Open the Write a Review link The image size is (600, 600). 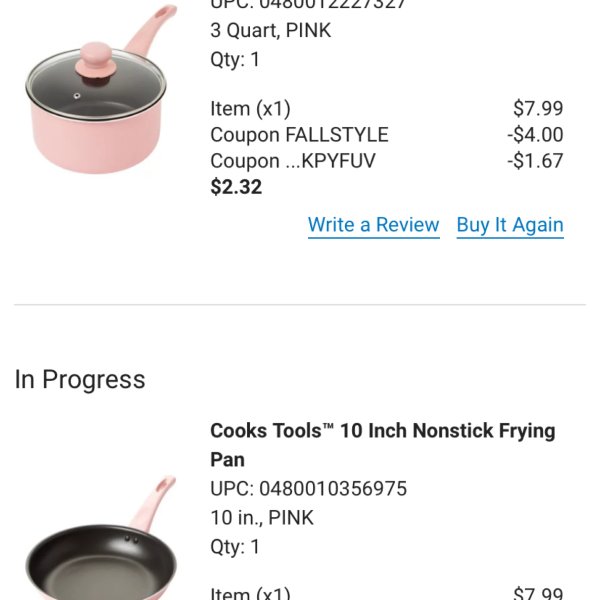coord(373,225)
